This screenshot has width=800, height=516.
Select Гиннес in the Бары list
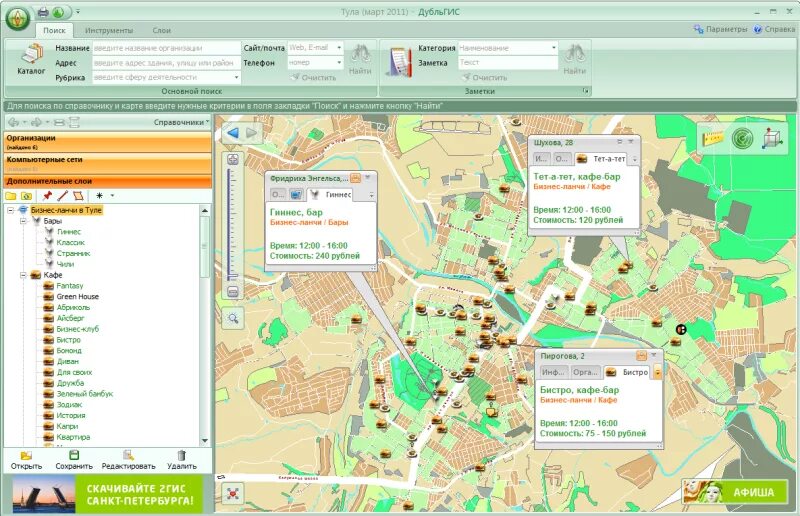pos(69,232)
